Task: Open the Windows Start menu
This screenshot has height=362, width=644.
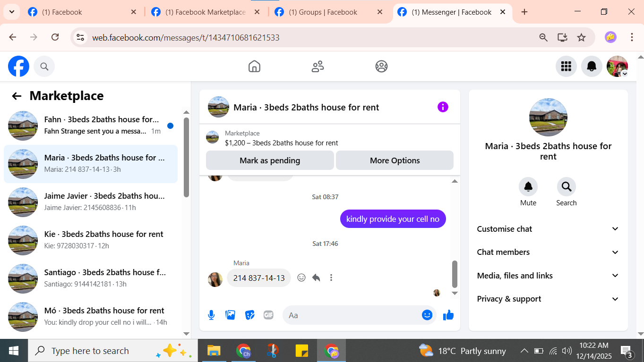Action: 14,351
